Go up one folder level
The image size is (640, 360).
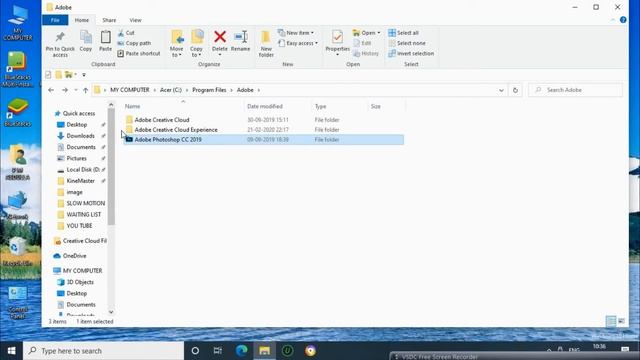[x=85, y=90]
